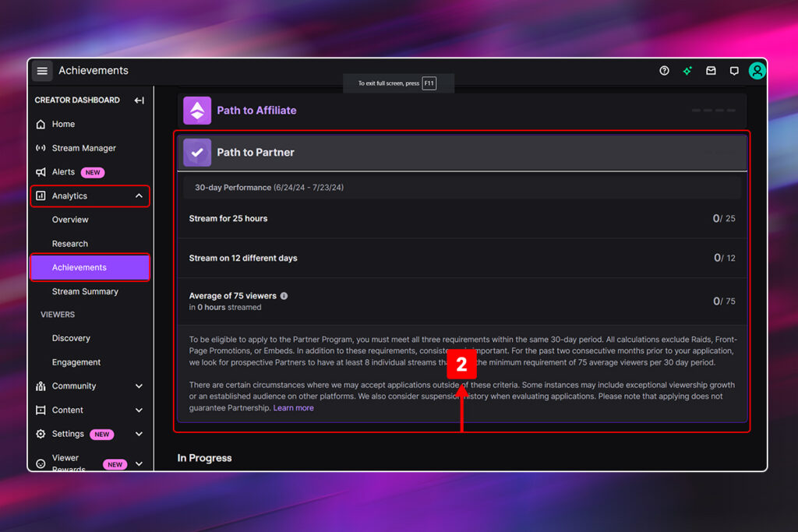Click the NEW badge next to Alerts
This screenshot has width=798, height=532.
point(93,172)
